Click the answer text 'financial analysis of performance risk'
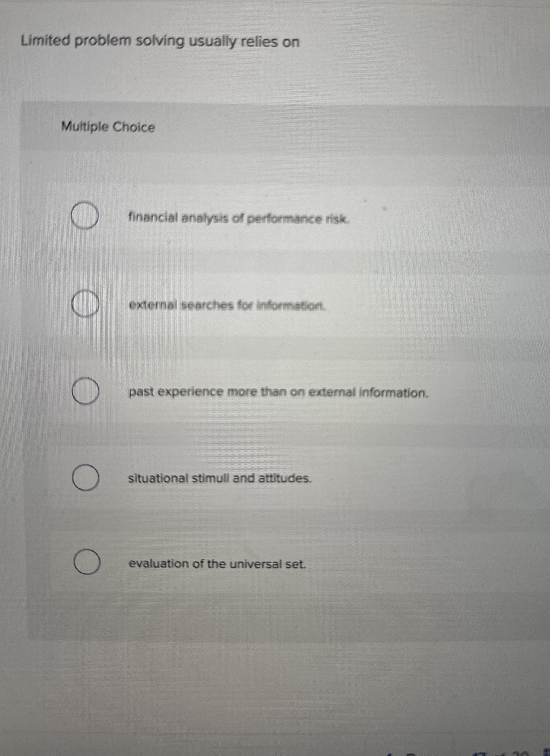550x756 pixels. tap(238, 218)
